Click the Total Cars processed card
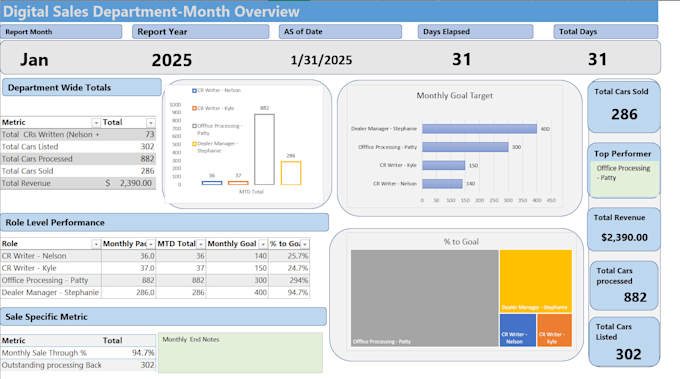680x379 pixels. pos(624,285)
